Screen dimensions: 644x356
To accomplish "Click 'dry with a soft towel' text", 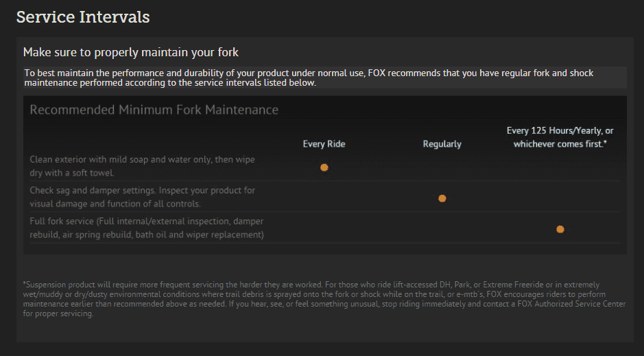I will (72, 173).
